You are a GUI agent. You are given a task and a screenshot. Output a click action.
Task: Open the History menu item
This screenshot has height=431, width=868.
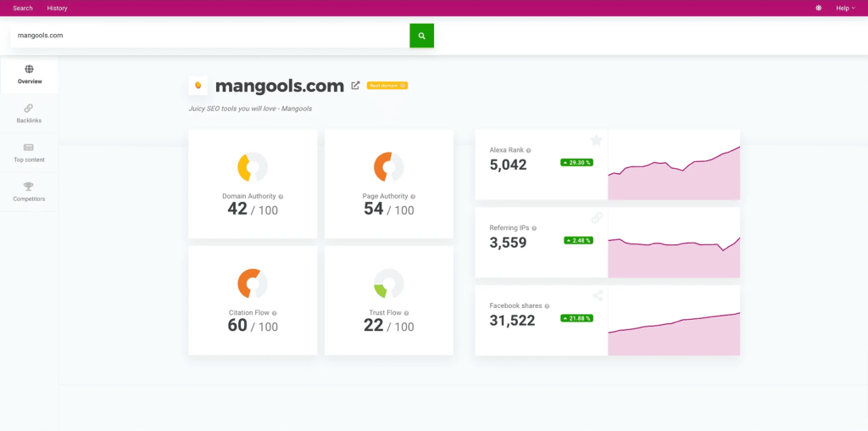pos(57,8)
